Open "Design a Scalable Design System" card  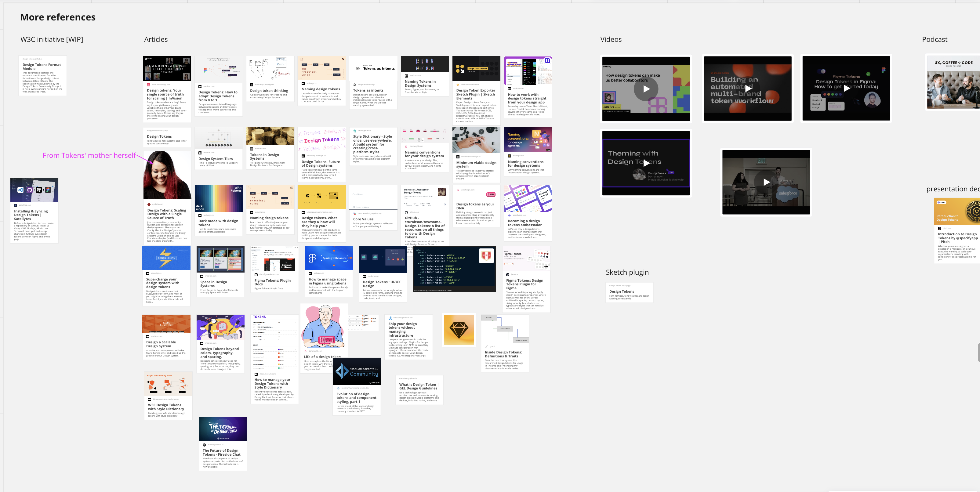[x=166, y=337]
